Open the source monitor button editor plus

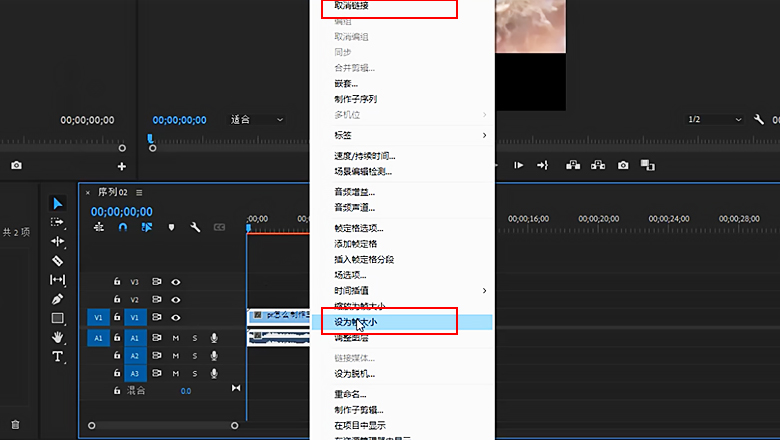[121, 167]
